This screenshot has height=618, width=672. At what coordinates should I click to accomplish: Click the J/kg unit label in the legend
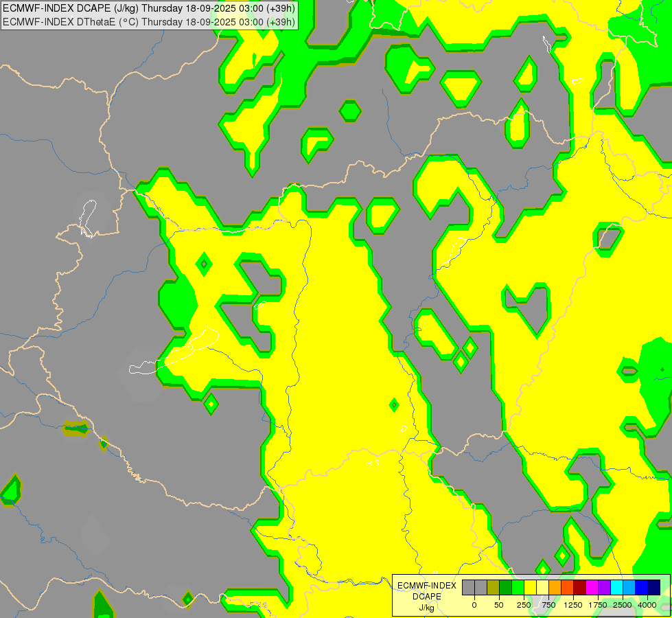click(427, 608)
